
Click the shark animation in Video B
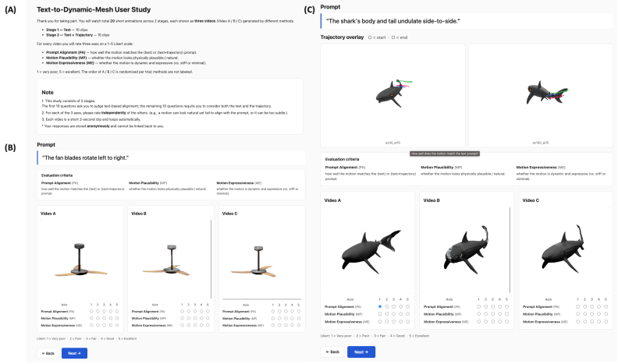pyautogui.click(x=467, y=250)
